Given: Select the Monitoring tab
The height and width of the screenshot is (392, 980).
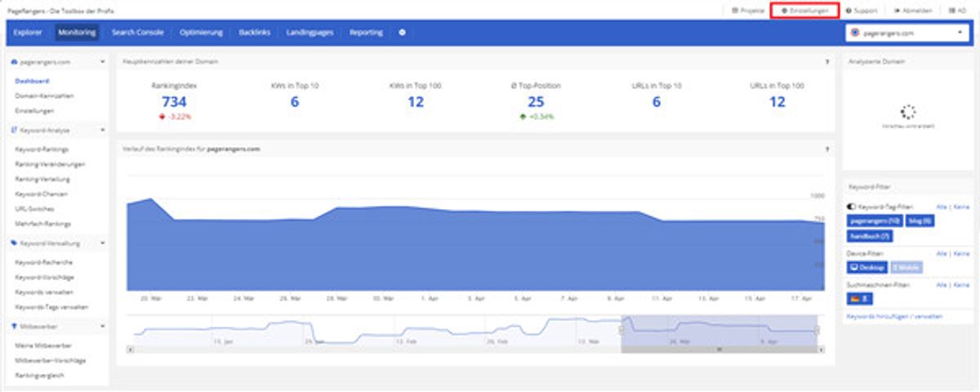Looking at the screenshot, I should (77, 33).
